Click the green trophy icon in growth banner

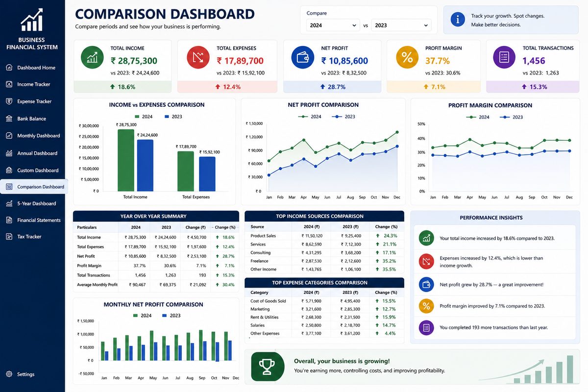(x=268, y=366)
